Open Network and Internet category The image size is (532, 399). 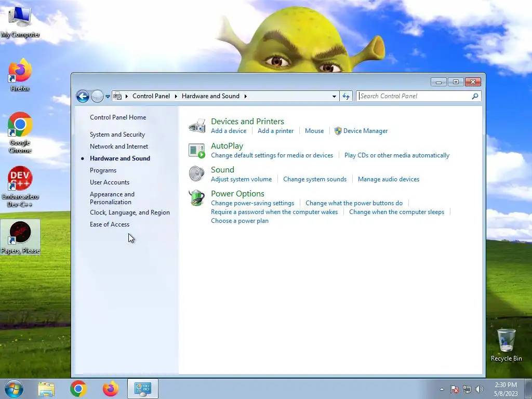pyautogui.click(x=119, y=146)
